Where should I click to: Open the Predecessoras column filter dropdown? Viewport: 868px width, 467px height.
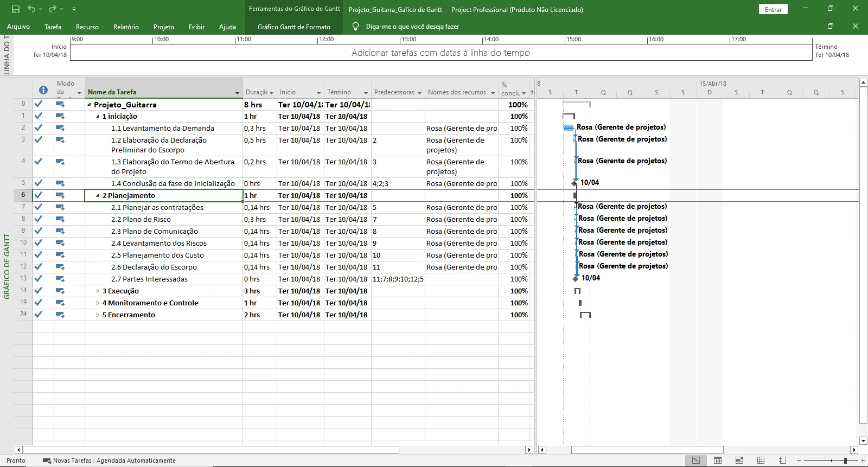[x=419, y=93]
